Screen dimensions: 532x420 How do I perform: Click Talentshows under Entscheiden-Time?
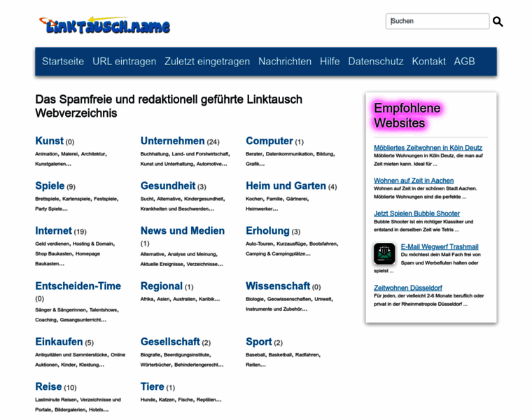[x=103, y=309]
